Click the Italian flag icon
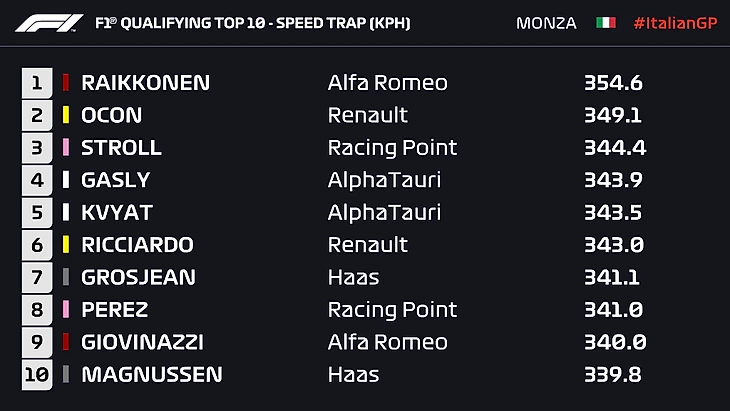730x411 pixels. [x=606, y=23]
